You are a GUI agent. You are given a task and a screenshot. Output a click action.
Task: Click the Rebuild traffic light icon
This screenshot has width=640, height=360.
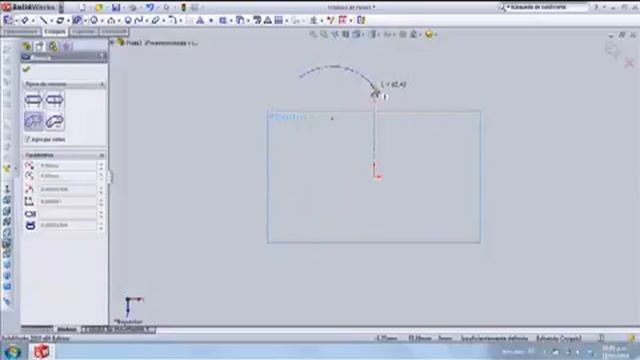click(184, 7)
